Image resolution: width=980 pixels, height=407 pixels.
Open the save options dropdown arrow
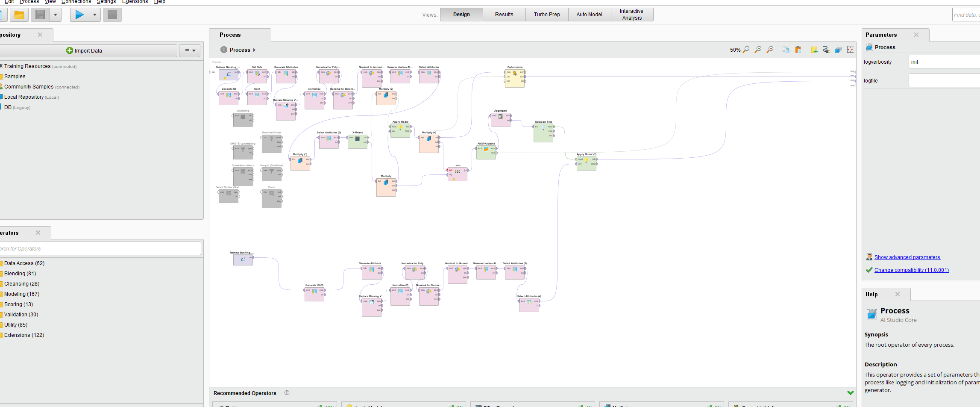point(56,15)
